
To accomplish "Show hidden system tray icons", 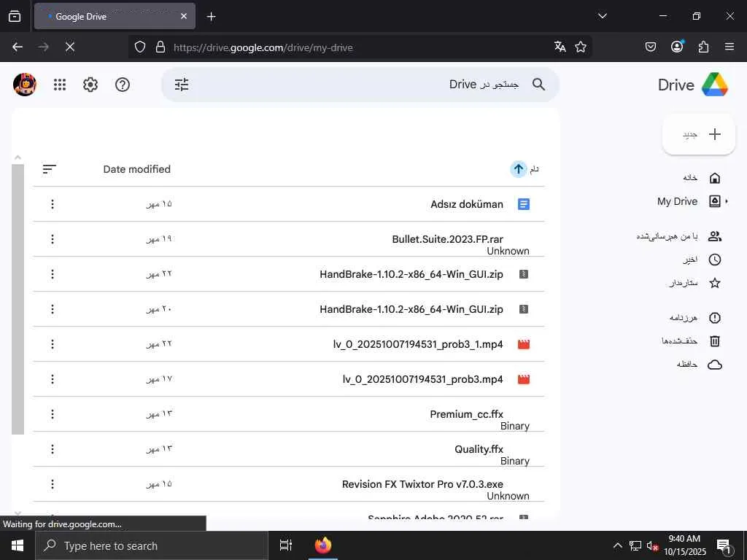I will (617, 545).
